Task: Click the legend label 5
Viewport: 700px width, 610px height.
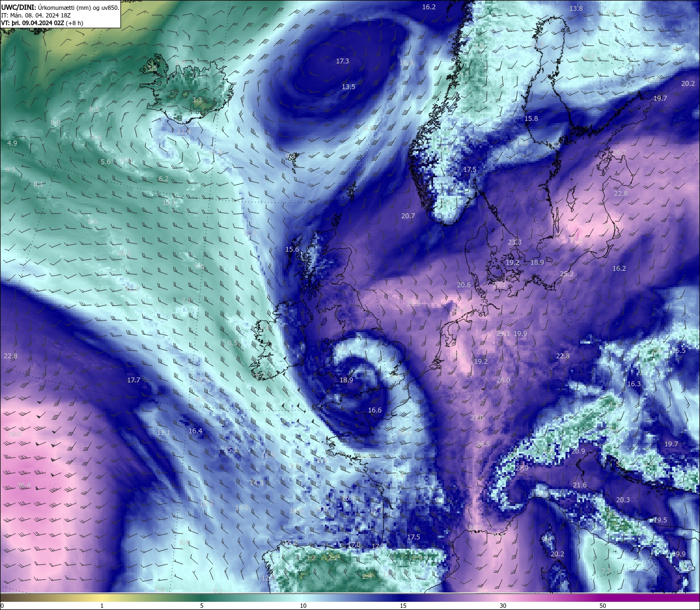Action: click(202, 606)
